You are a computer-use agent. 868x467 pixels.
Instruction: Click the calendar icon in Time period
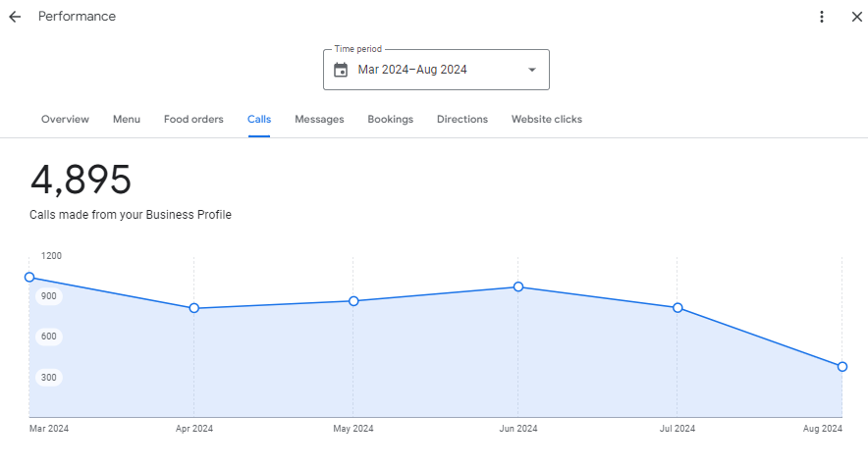[x=341, y=70]
